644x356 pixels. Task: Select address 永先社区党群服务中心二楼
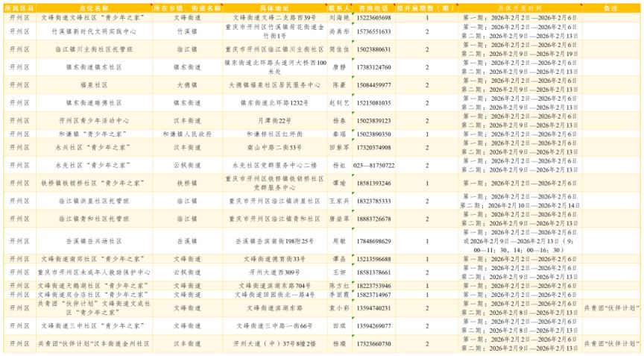point(275,165)
